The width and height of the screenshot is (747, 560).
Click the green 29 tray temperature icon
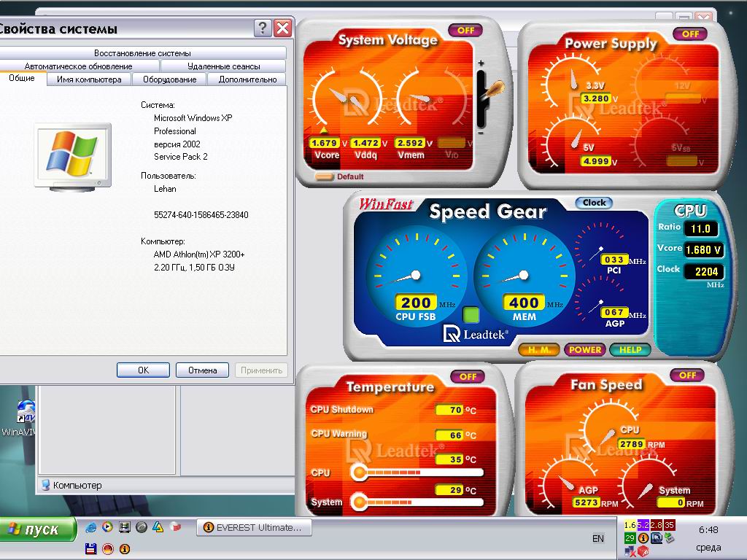[x=630, y=538]
